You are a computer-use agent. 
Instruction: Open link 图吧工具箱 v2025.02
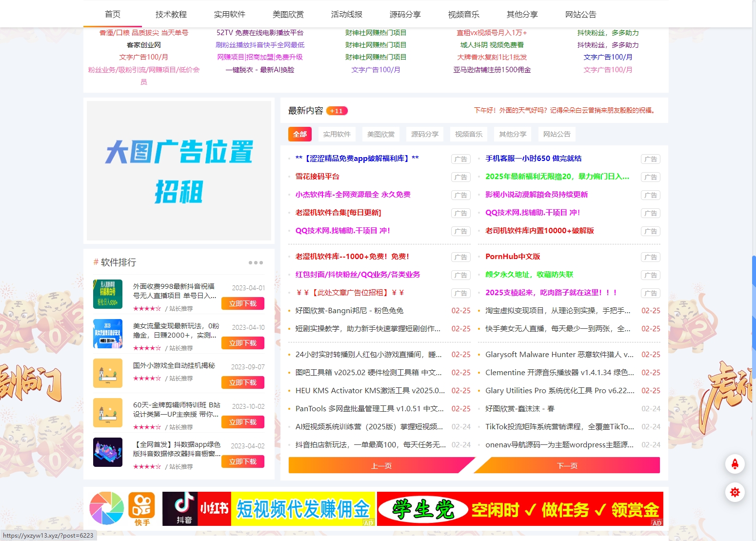tap(368, 373)
